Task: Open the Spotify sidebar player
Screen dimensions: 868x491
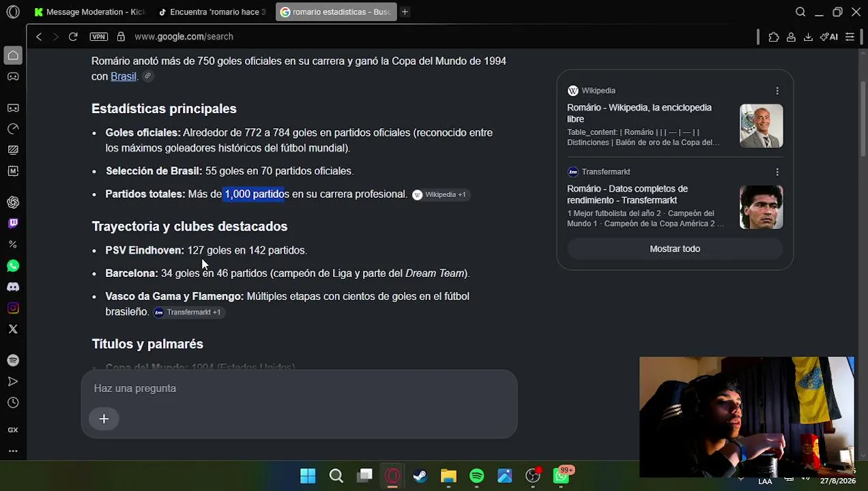Action: click(x=13, y=360)
